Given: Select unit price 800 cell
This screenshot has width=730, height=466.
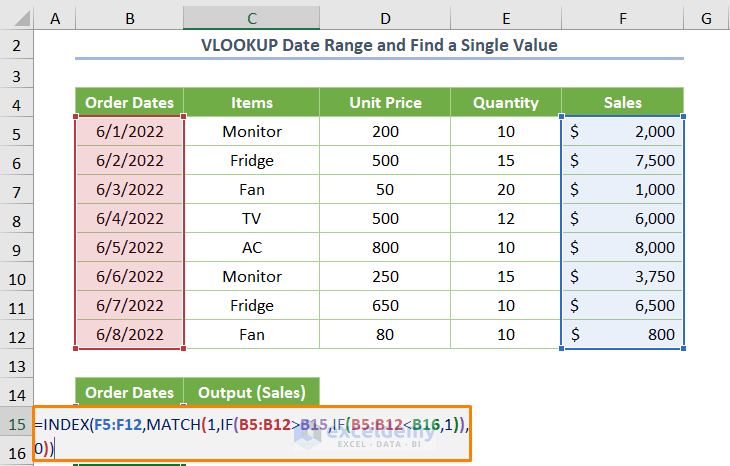Looking at the screenshot, I should pyautogui.click(x=385, y=247).
